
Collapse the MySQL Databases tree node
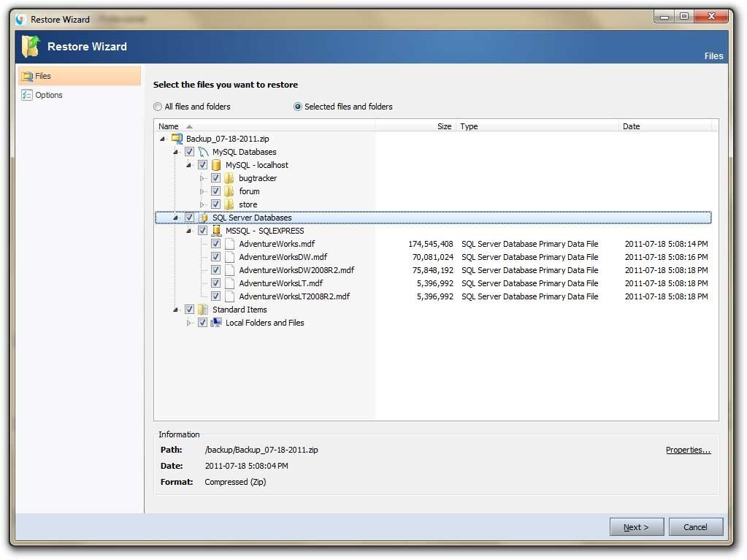(175, 152)
